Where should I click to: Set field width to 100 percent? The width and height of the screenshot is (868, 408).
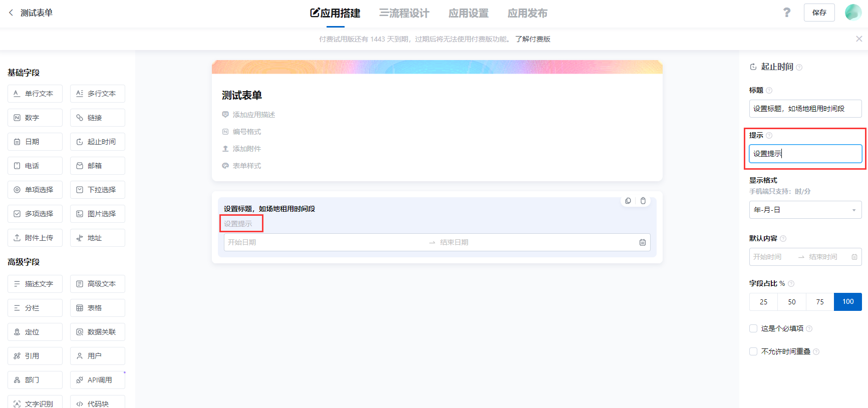[848, 302]
